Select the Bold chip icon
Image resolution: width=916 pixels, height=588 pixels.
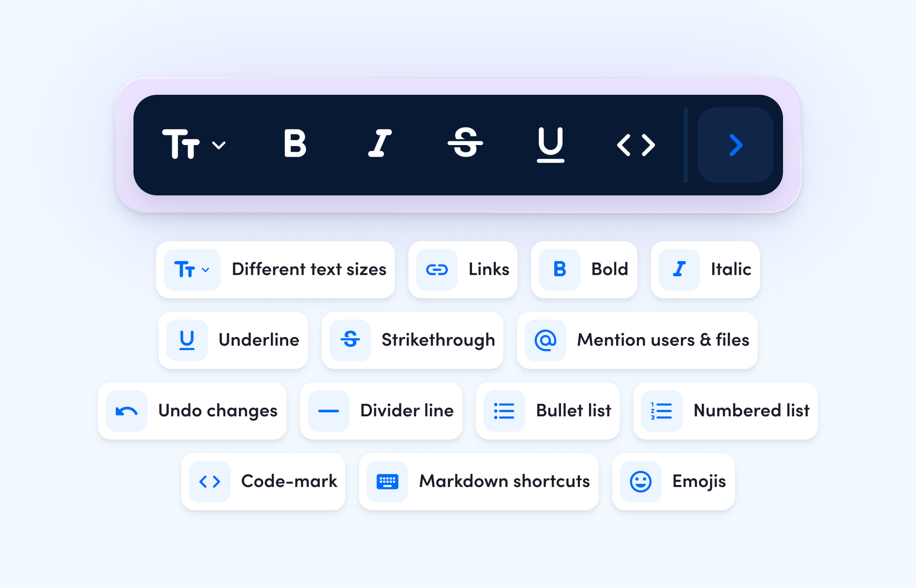pyautogui.click(x=560, y=270)
